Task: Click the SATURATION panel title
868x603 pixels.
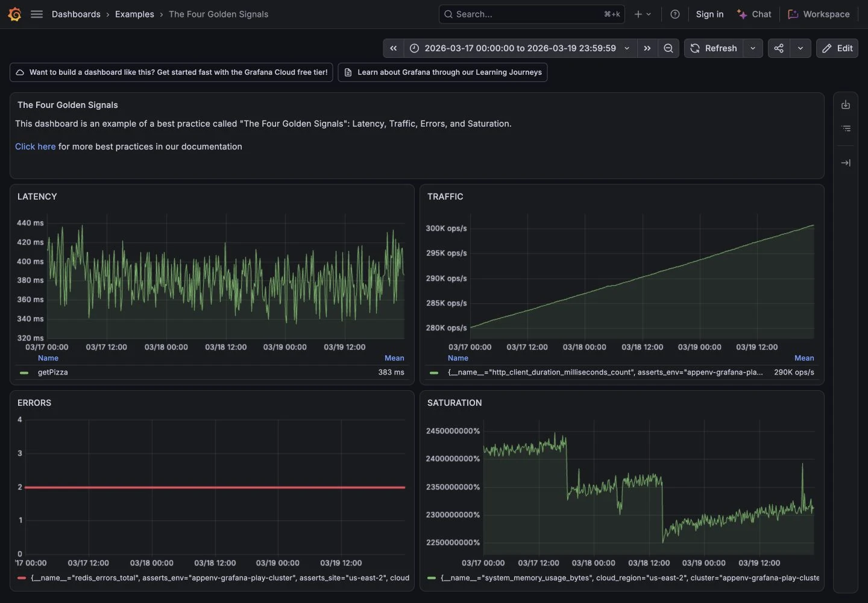Action: click(454, 403)
